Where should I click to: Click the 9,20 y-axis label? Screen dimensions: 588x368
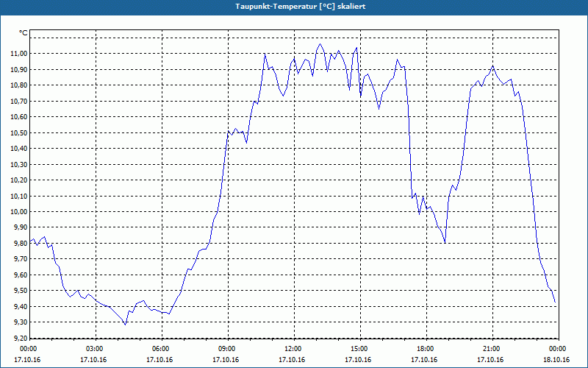point(21,339)
